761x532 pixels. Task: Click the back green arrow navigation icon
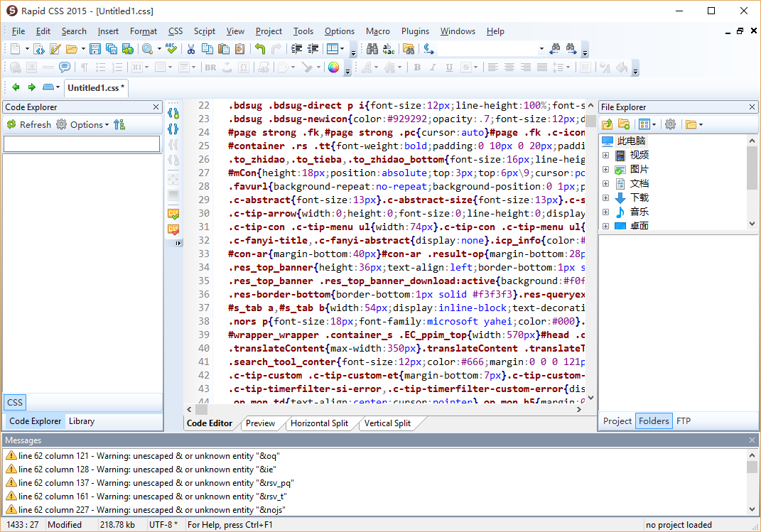[16, 87]
